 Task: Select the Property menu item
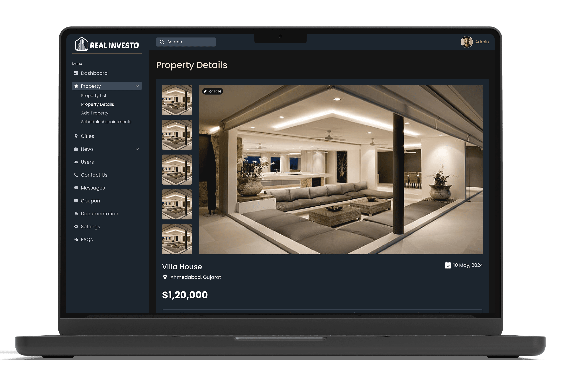(x=107, y=86)
